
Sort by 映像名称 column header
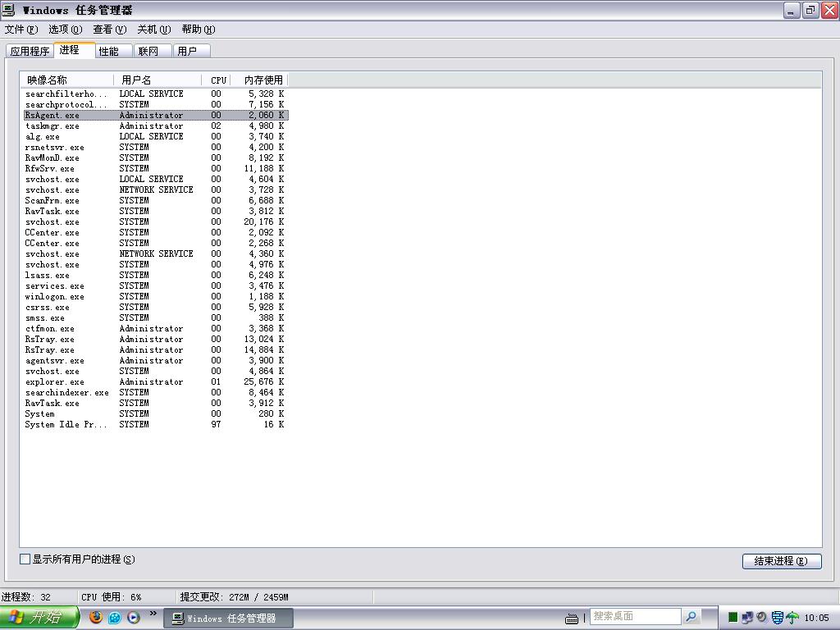click(67, 80)
